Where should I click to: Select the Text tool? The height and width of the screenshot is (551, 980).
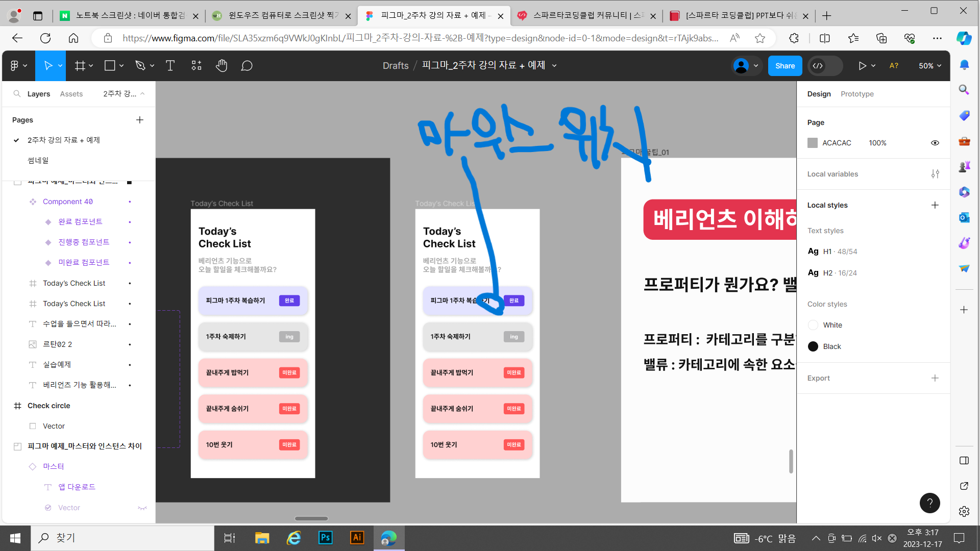coord(170,66)
